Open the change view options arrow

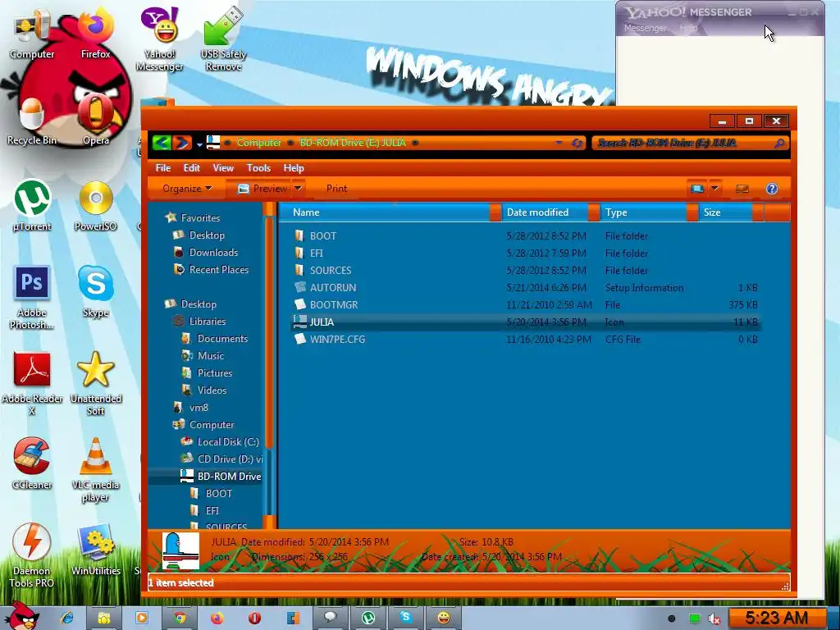[x=714, y=188]
